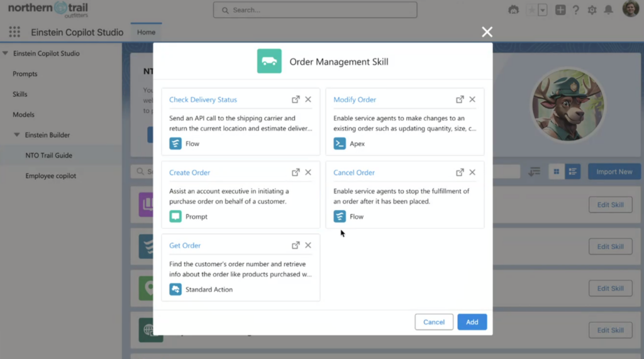Open Create Order external link icon
The height and width of the screenshot is (359, 644).
pyautogui.click(x=296, y=172)
